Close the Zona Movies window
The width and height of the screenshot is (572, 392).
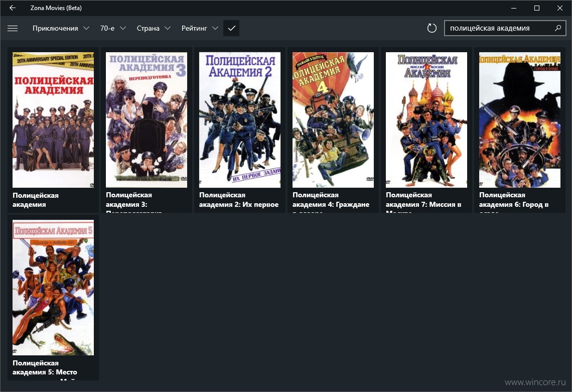[x=559, y=8]
